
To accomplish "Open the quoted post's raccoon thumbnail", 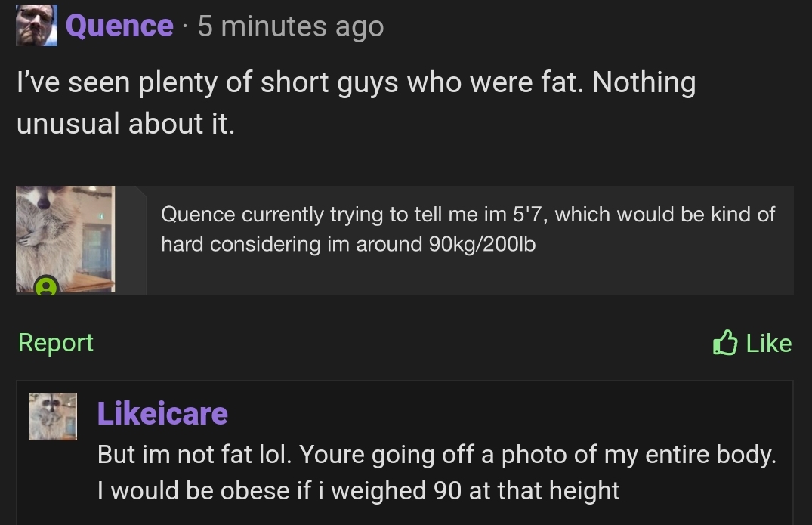I will 66,239.
